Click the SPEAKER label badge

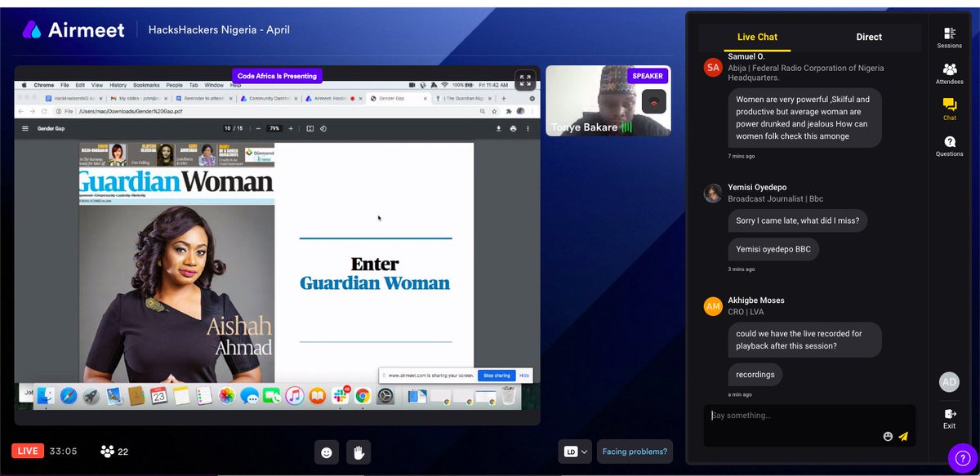(x=648, y=76)
